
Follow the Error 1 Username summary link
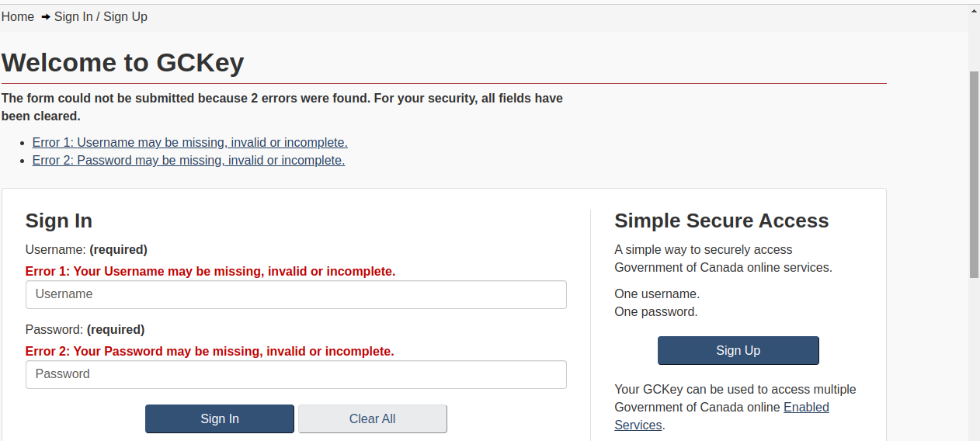pyautogui.click(x=189, y=142)
